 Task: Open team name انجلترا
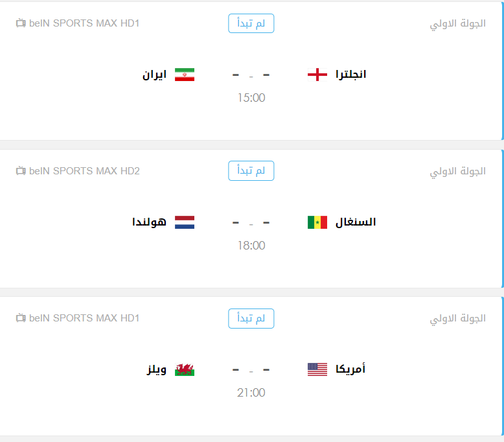(x=350, y=75)
